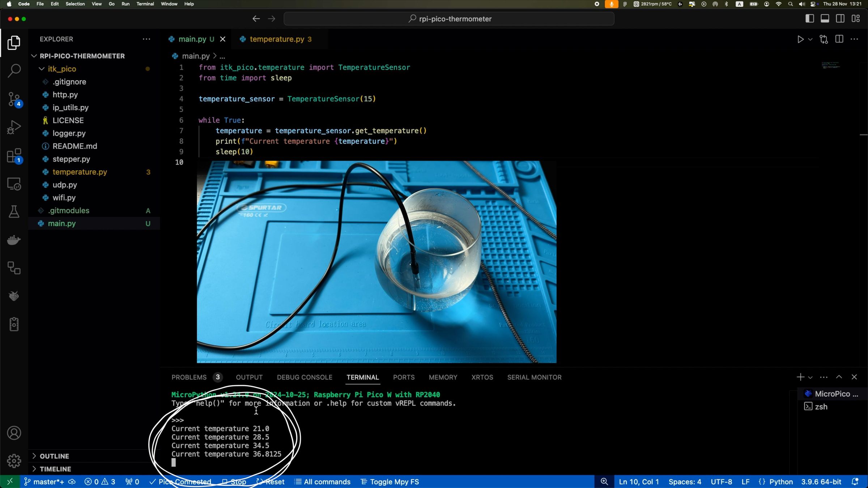Screen dimensions: 868x488
Task: Open the Search view in activity bar
Action: tap(14, 70)
